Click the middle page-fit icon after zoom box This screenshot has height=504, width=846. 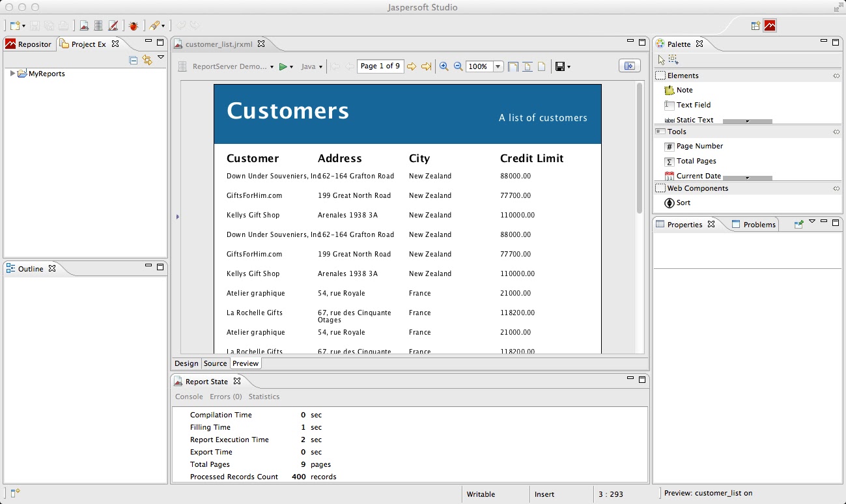coord(528,66)
